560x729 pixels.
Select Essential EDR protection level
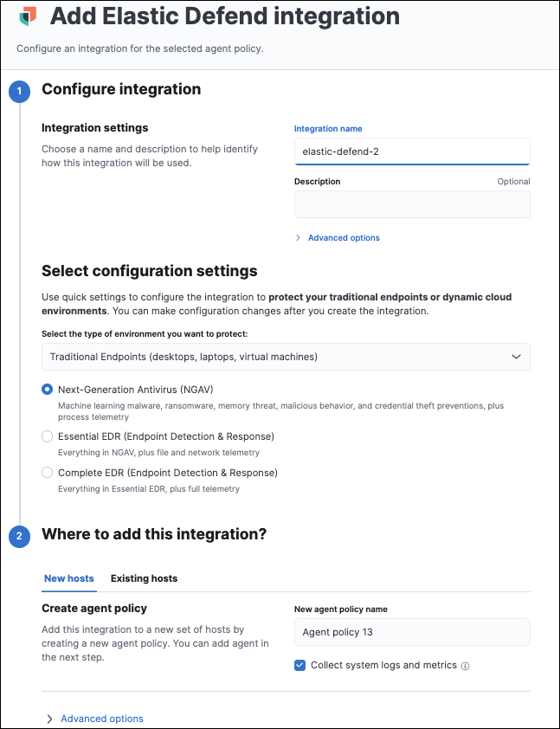click(x=48, y=435)
